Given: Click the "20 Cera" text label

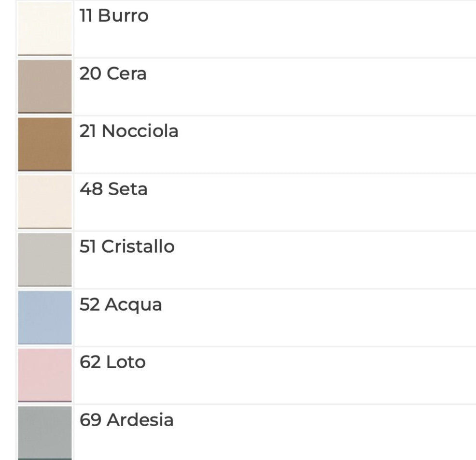Looking at the screenshot, I should 113,74.
